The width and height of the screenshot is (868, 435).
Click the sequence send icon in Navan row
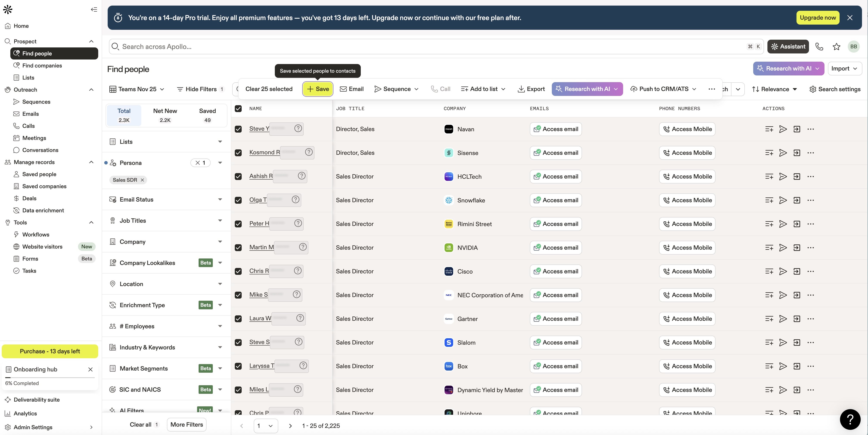(x=783, y=129)
